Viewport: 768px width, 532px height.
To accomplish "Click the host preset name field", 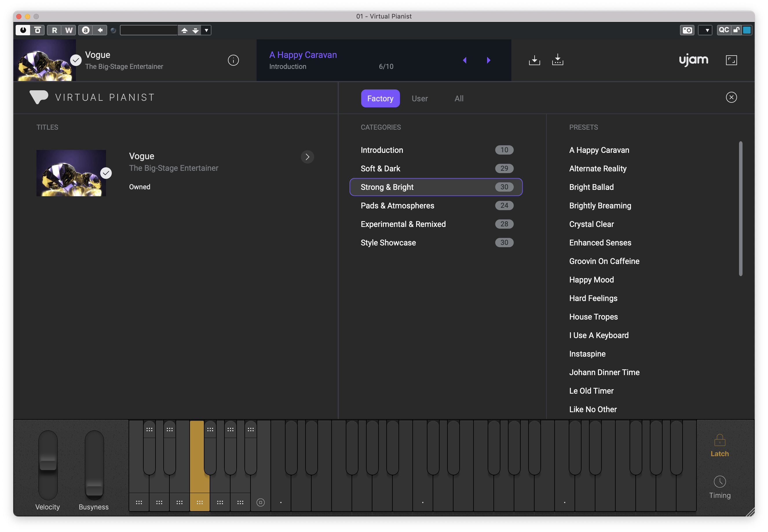I will click(x=149, y=30).
